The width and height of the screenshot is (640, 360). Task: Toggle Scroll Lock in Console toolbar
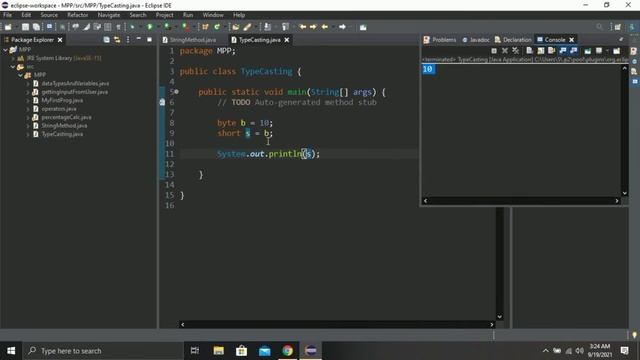coord(540,51)
